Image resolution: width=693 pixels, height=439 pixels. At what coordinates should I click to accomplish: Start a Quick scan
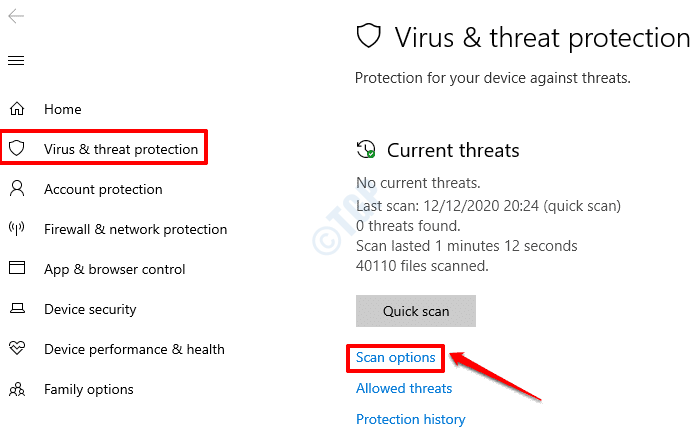click(x=416, y=311)
